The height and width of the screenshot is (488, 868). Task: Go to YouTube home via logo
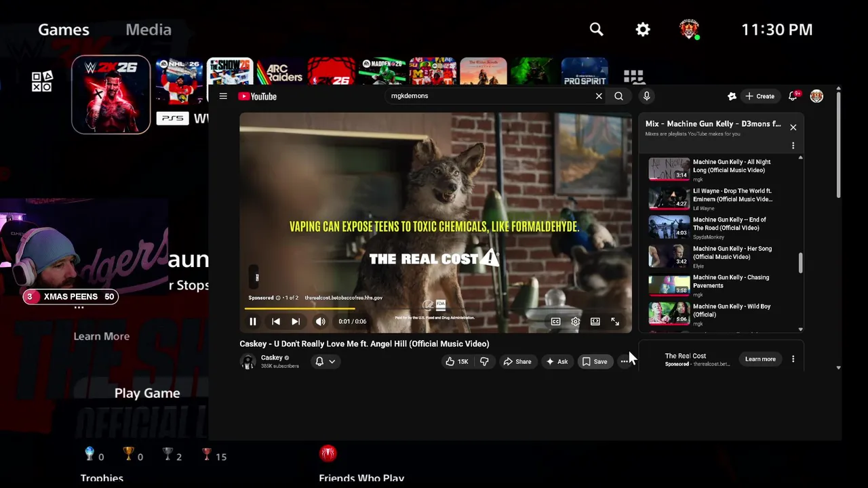tap(258, 96)
